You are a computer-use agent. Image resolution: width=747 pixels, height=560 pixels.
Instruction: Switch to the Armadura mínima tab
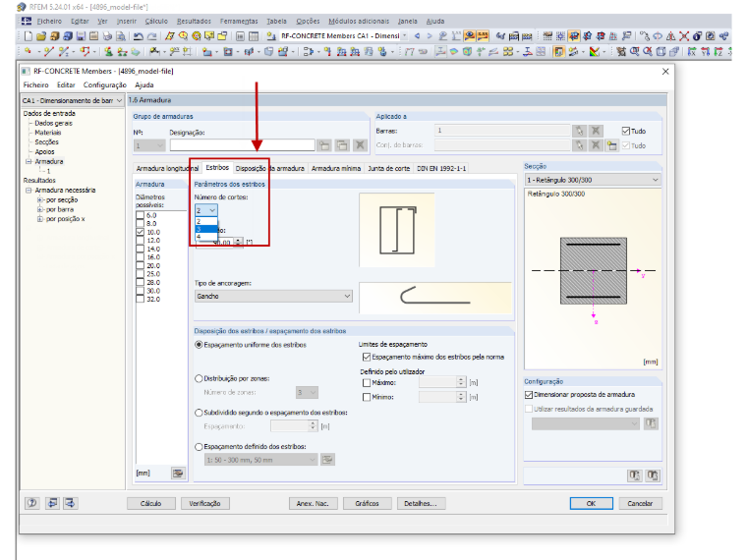[x=336, y=169]
